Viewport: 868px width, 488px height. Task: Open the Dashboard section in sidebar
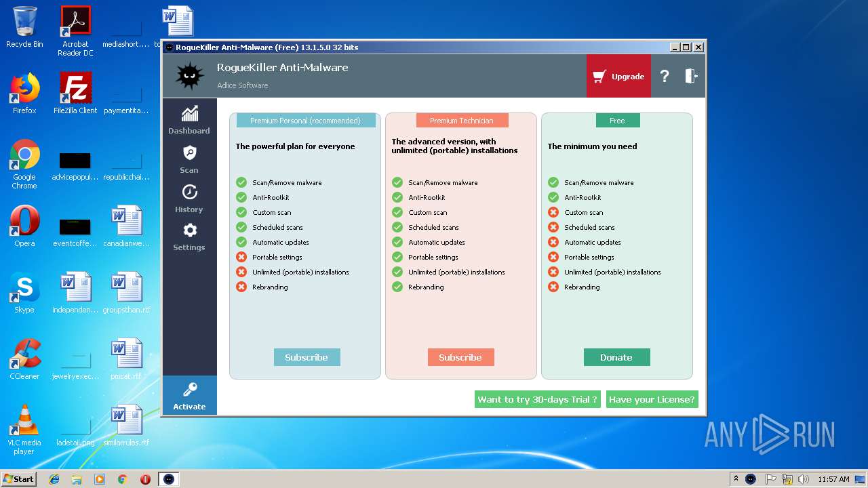(x=189, y=120)
